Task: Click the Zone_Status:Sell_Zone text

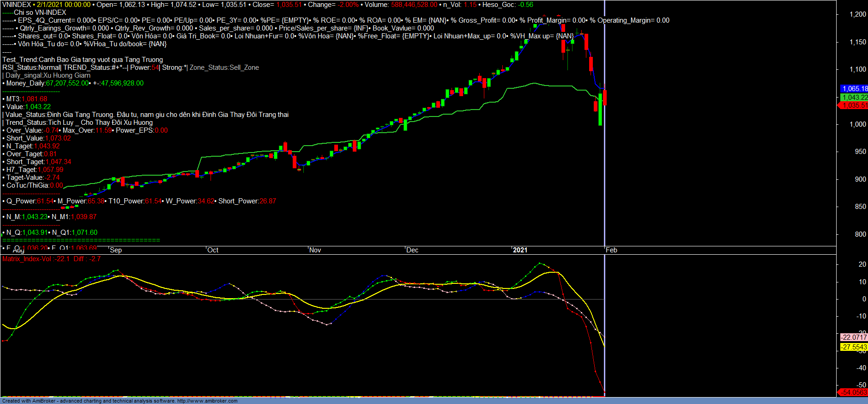Action: (x=224, y=67)
